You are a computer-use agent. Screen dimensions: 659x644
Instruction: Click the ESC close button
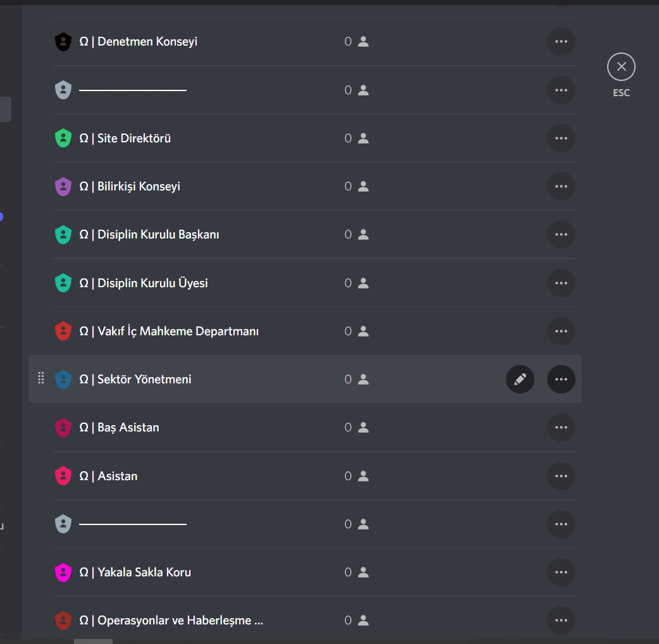pyautogui.click(x=621, y=66)
